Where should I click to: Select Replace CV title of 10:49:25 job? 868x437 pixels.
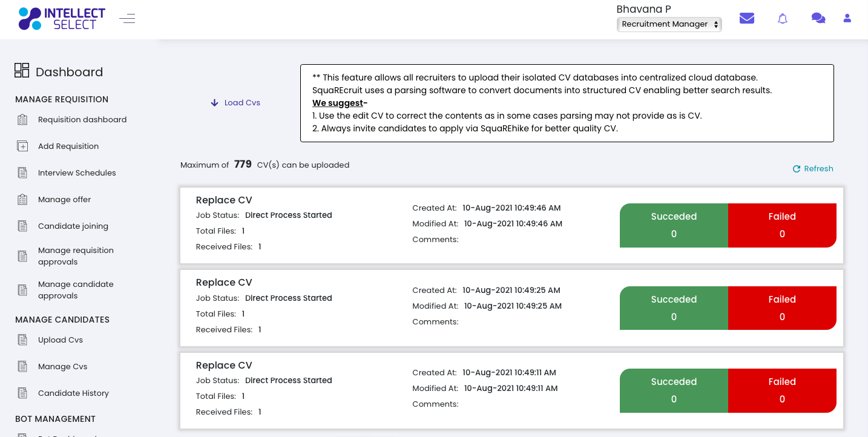[x=224, y=283]
